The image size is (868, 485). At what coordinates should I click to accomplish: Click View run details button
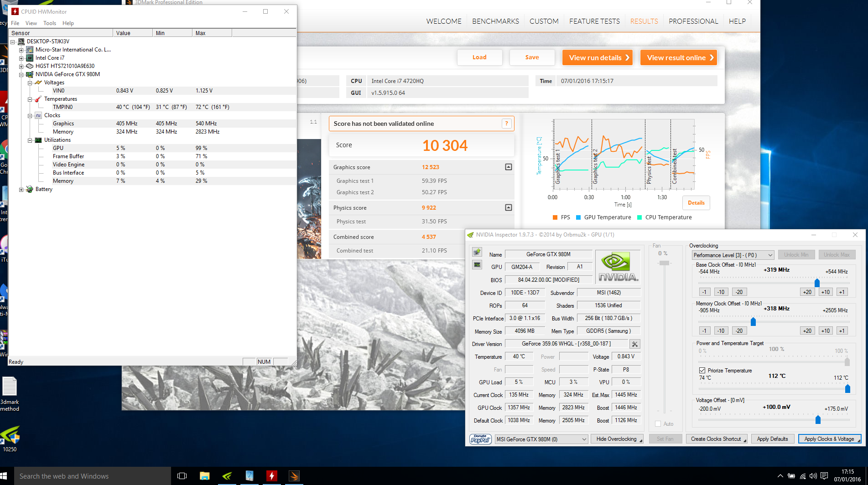tap(598, 57)
